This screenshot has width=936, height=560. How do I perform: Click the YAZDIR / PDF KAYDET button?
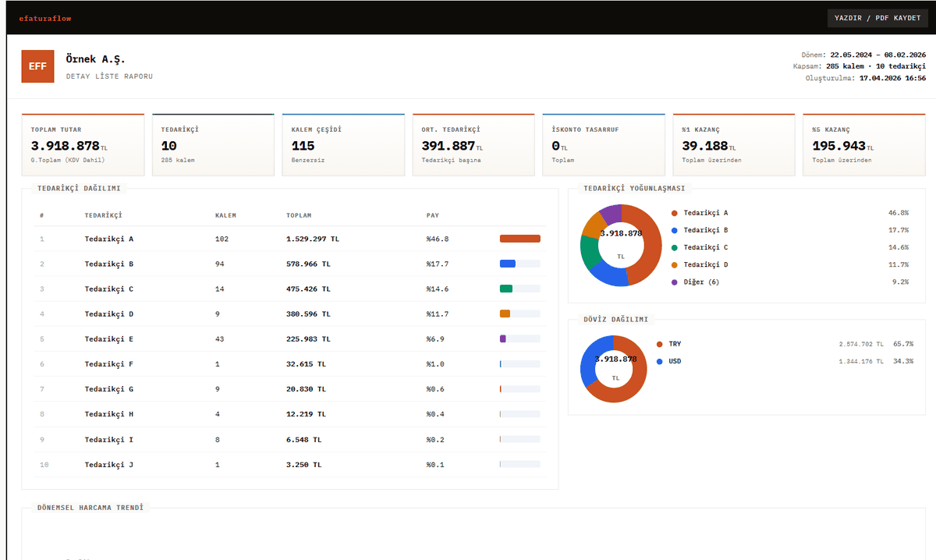click(877, 18)
